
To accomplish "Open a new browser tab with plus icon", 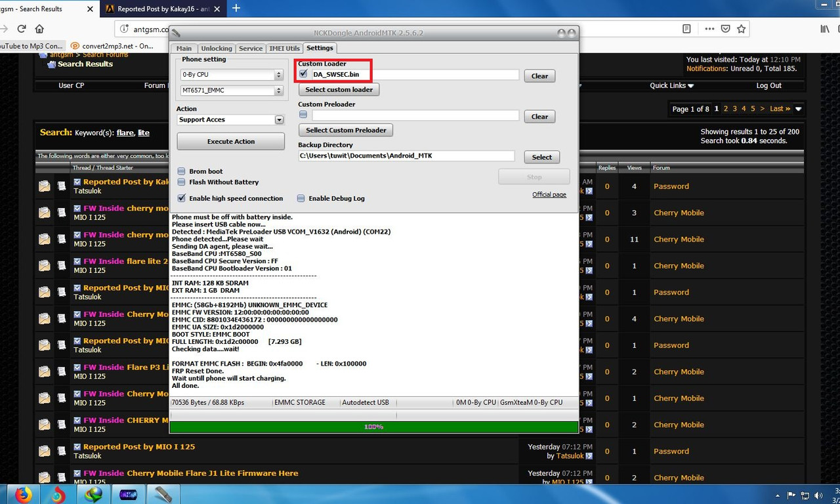I will click(236, 8).
